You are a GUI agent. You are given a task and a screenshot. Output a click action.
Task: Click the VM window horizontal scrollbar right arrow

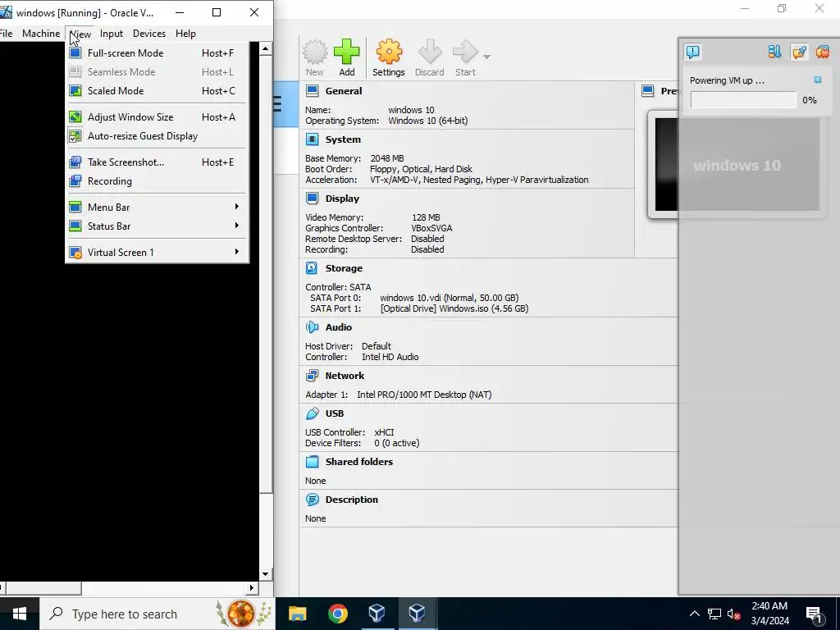[252, 587]
